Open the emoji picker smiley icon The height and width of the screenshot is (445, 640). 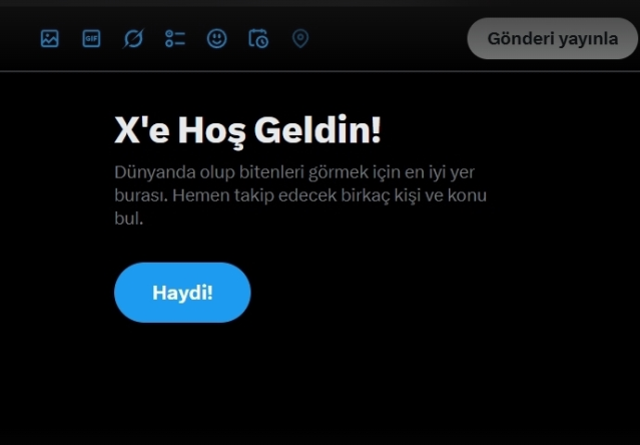click(217, 39)
